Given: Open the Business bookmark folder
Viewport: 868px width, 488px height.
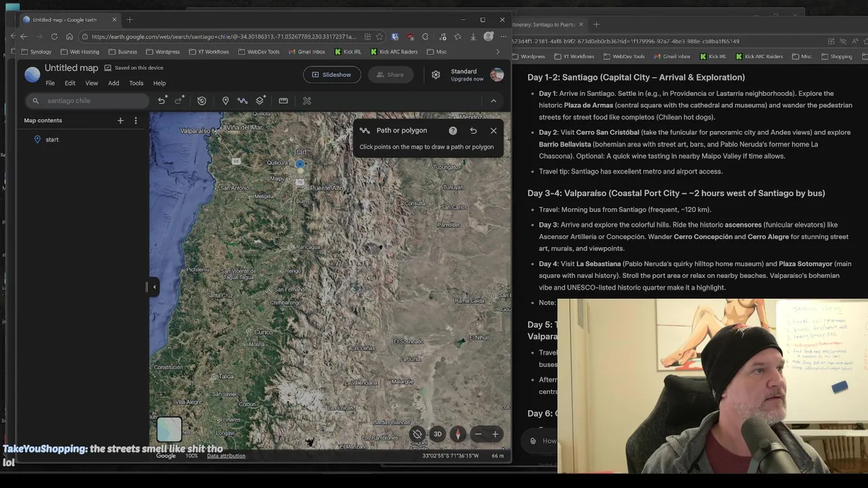Looking at the screenshot, I should click(x=123, y=52).
